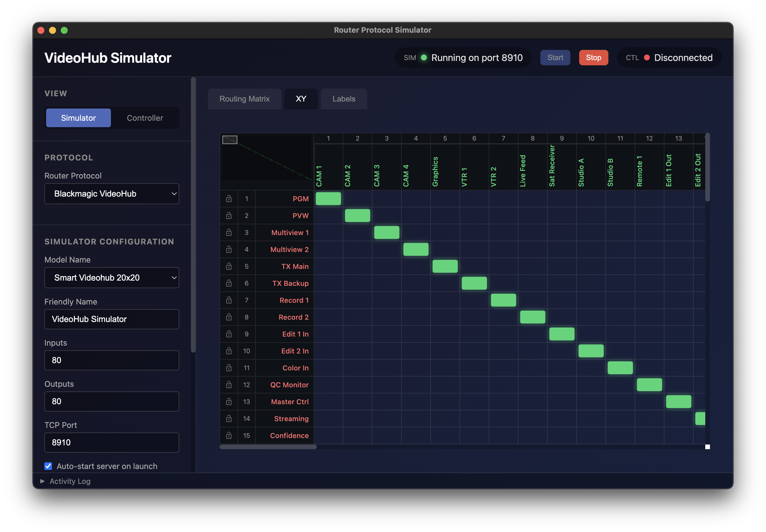Select the CAM 1 input column header
The width and height of the screenshot is (766, 532).
pyautogui.click(x=328, y=167)
